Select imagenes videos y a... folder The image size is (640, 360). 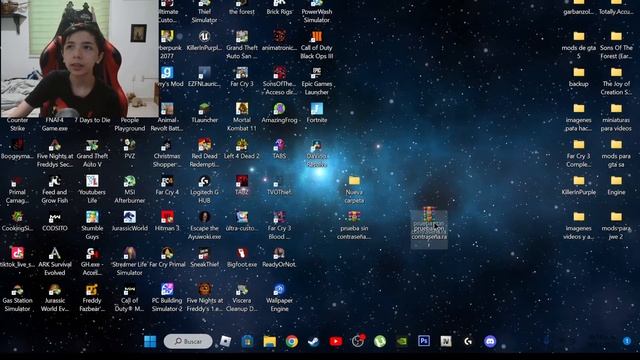coord(578,225)
